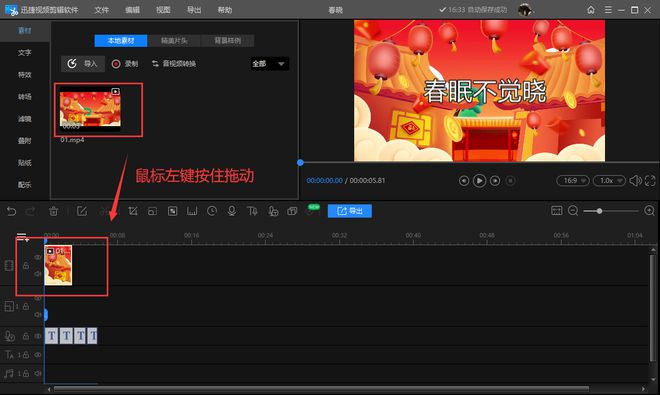Switch to the 精美片头 tab

(174, 41)
